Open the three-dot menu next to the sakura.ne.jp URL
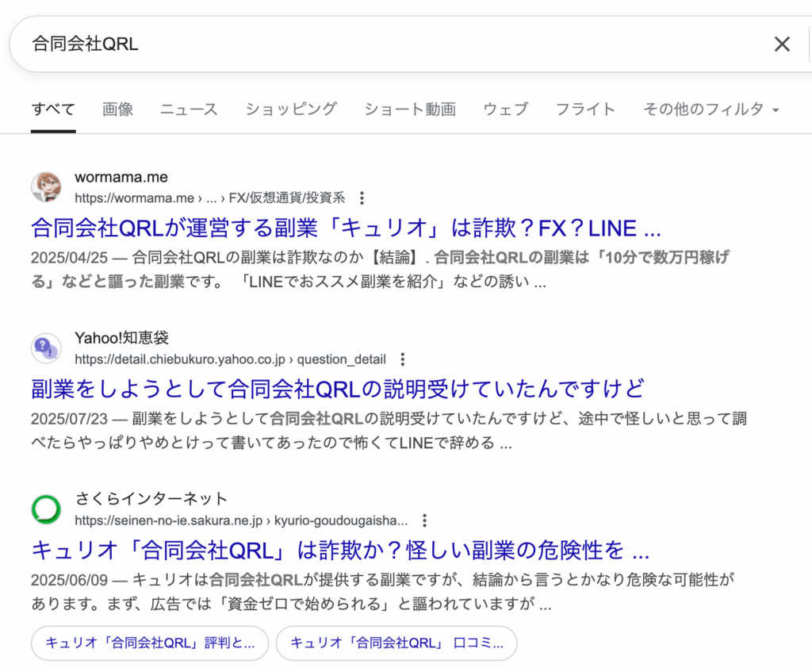The height and width of the screenshot is (668, 812). pyautogui.click(x=425, y=520)
